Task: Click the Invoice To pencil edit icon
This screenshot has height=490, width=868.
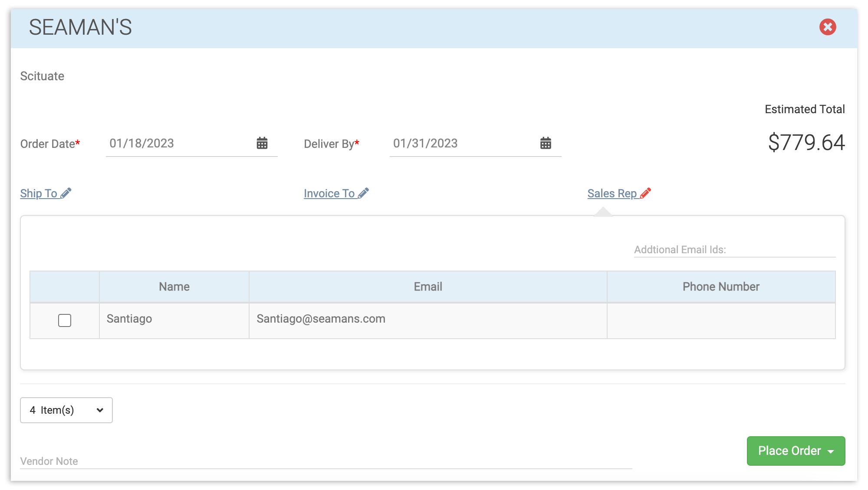Action: [x=364, y=193]
